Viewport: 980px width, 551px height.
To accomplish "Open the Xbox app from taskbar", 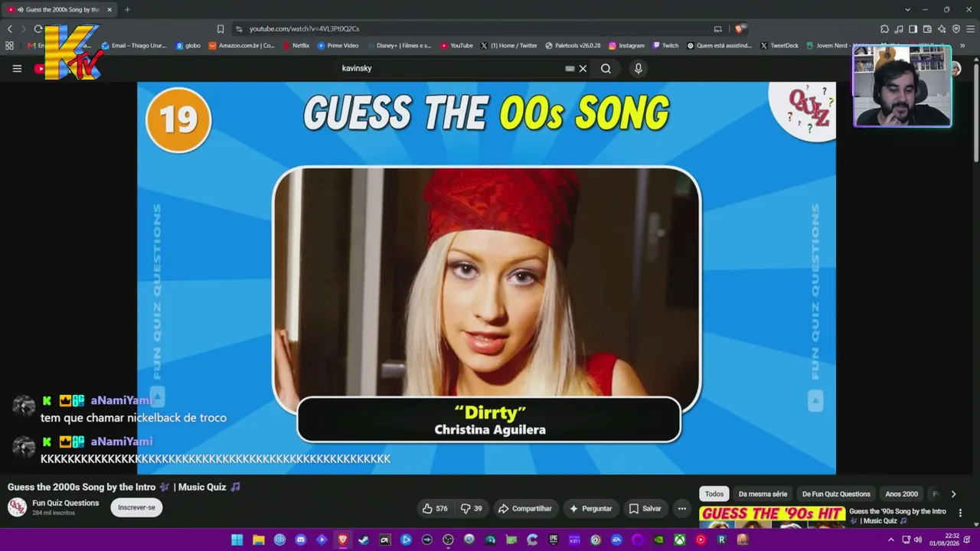I will (679, 540).
